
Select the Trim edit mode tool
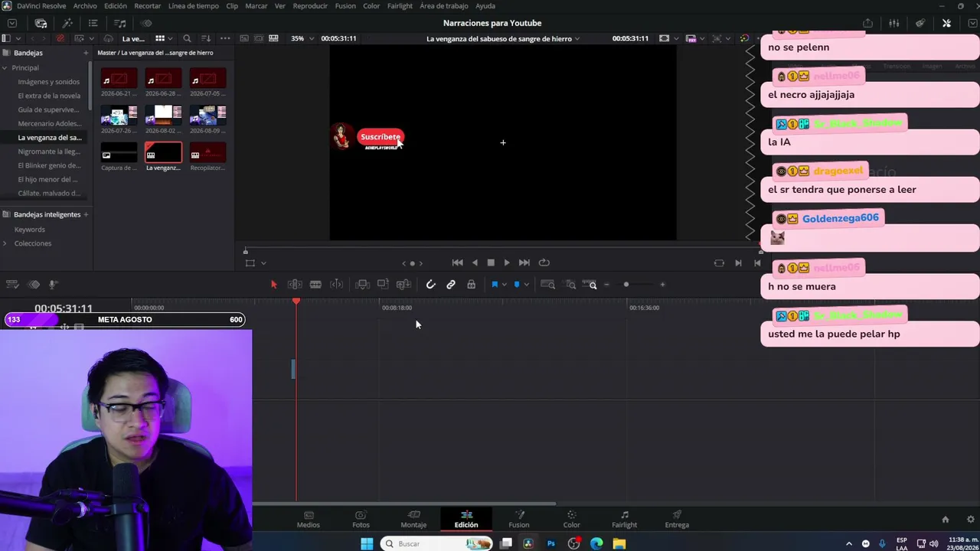[295, 285]
